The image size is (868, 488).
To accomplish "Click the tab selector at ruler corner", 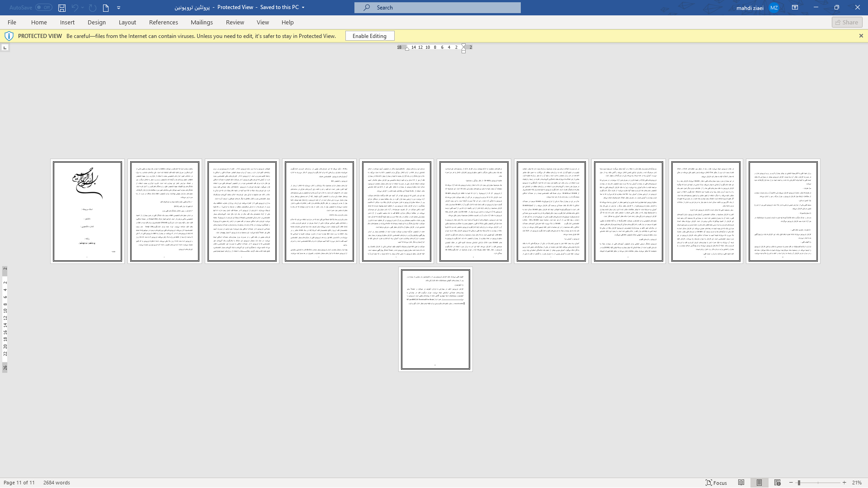I will (x=5, y=47).
